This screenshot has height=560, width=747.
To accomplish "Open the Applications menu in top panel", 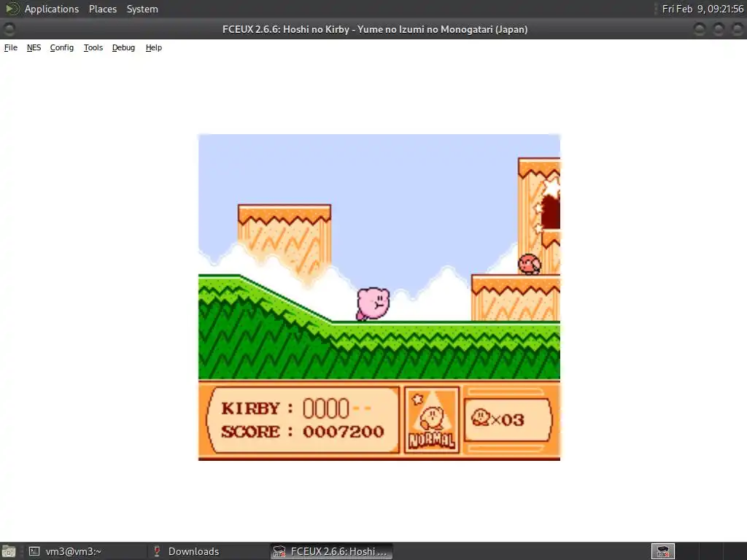I will pyautogui.click(x=52, y=9).
